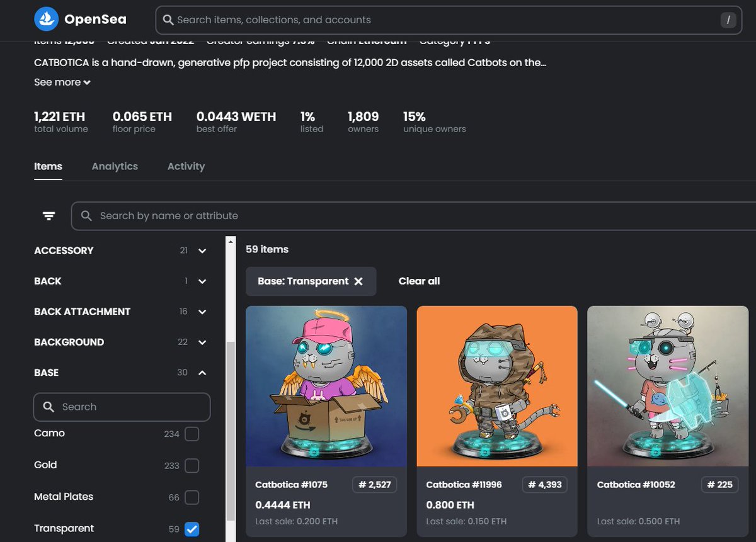The height and width of the screenshot is (542, 756).
Task: Click Last sale: 0.200 ETH text
Action: coord(297,521)
